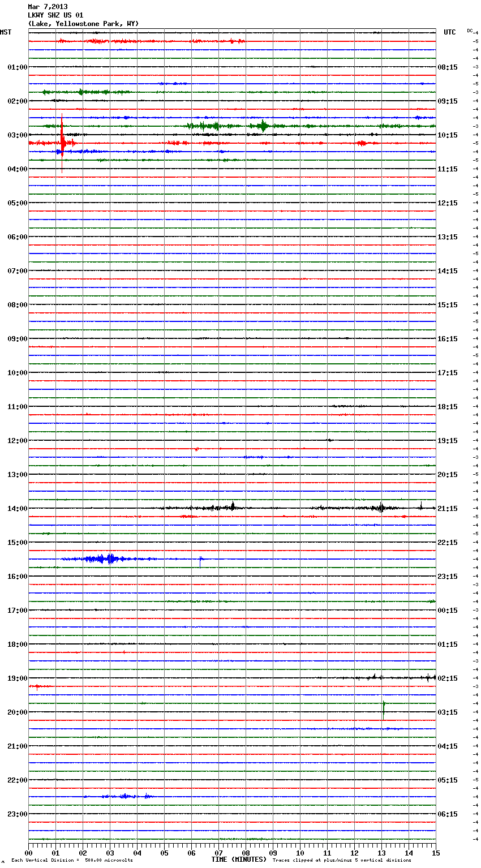Select the station code 'LKWY SHZ US 01'
This screenshot has width=481, height=868.
tap(55, 15)
